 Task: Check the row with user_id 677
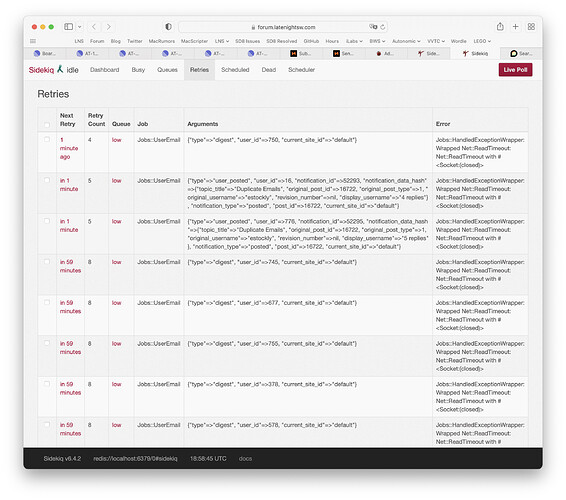pos(47,303)
